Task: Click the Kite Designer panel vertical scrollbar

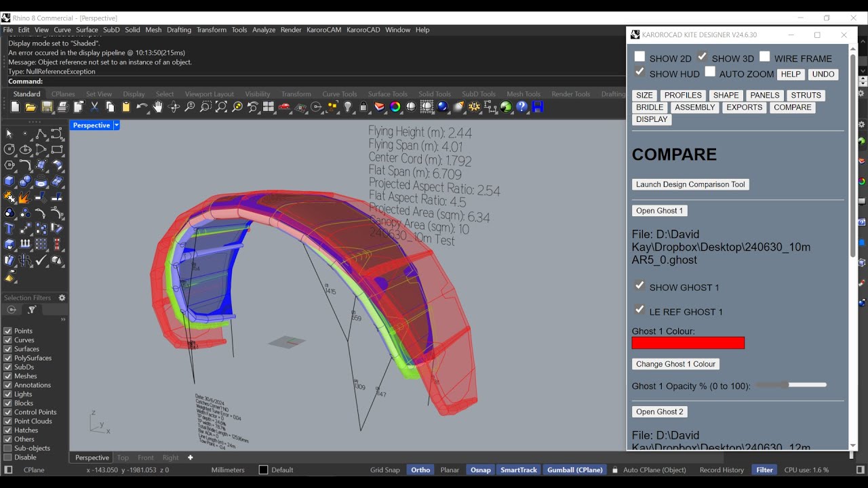Action: tap(852, 156)
